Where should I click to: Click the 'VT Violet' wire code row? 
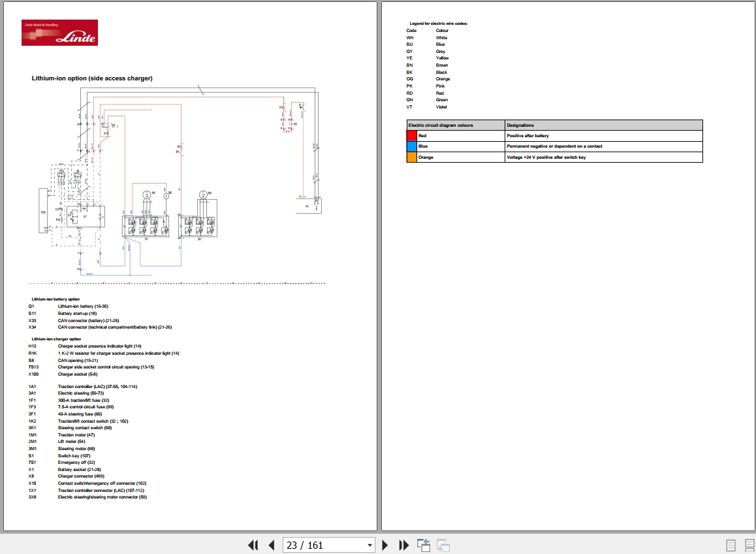[x=427, y=106]
